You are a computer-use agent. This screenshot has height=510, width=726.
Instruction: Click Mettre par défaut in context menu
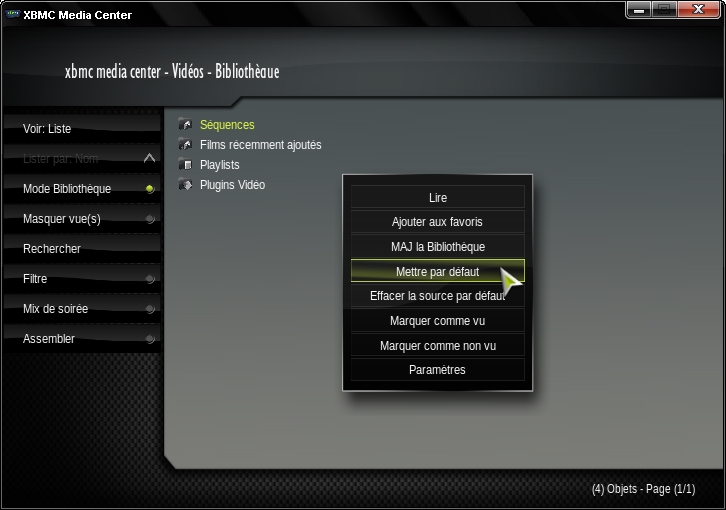tap(437, 272)
